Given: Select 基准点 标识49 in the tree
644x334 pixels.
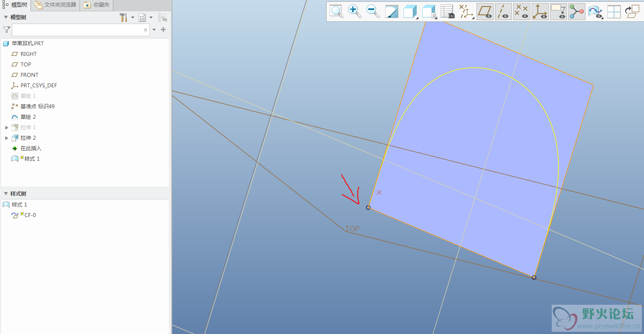Looking at the screenshot, I should tap(38, 107).
